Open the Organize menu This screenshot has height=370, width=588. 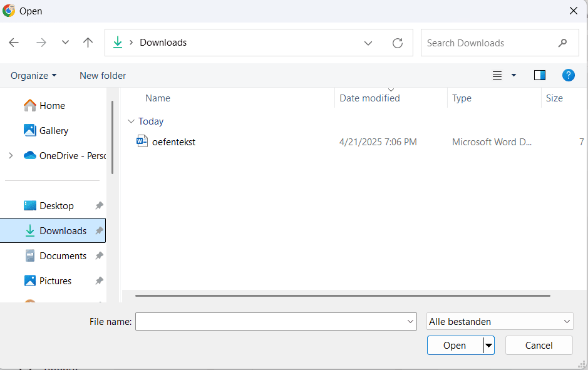tap(33, 75)
